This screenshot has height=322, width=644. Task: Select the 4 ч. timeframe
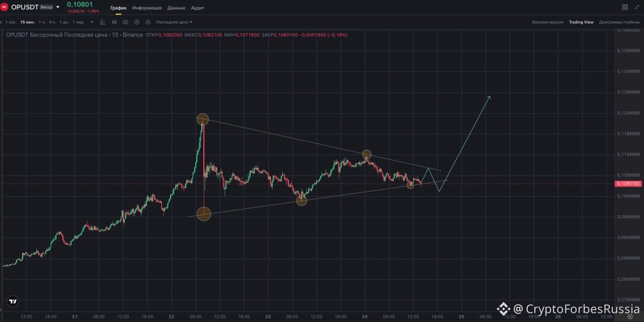click(x=52, y=22)
